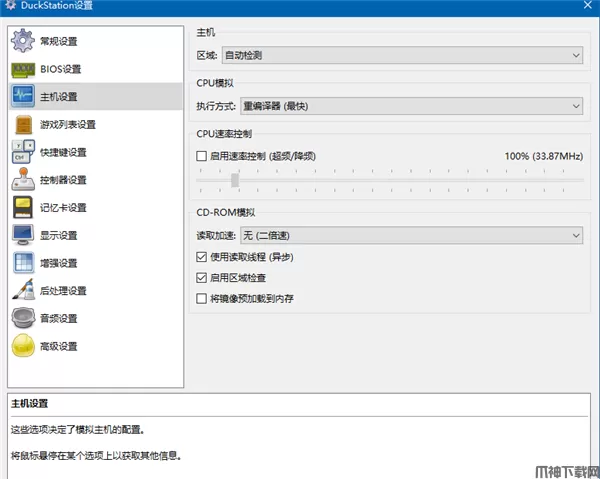Open 快捷键设置 category
Image resolution: width=600 pixels, height=479 pixels.
click(95, 152)
